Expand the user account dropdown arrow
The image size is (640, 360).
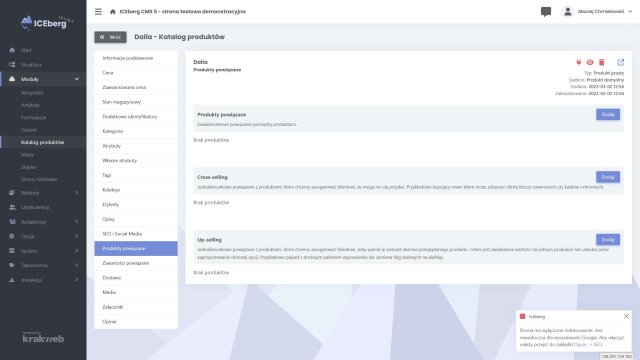tap(630, 11)
